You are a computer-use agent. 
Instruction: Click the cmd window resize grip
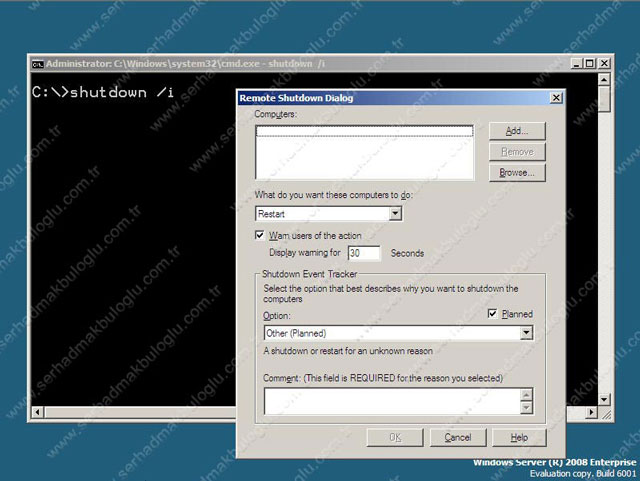pyautogui.click(x=607, y=414)
